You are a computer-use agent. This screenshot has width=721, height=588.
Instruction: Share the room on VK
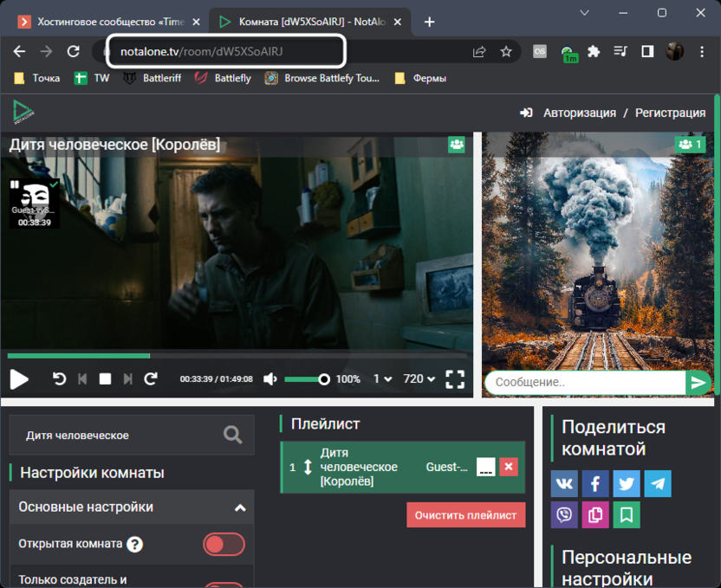pyautogui.click(x=564, y=483)
